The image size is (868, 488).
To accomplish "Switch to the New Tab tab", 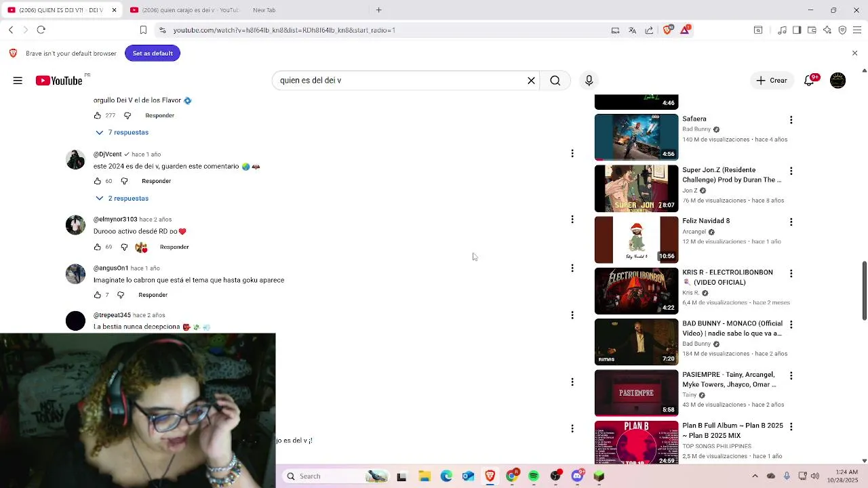I will [x=264, y=10].
